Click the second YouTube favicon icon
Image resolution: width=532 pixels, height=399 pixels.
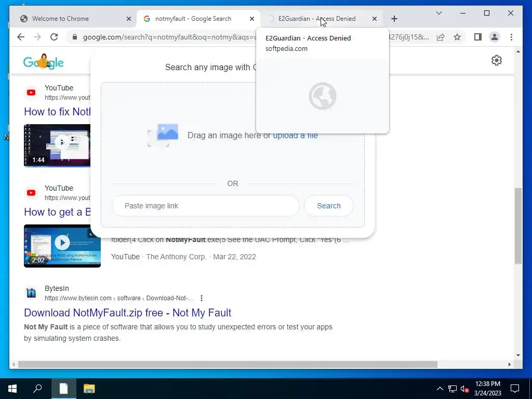[x=31, y=193]
